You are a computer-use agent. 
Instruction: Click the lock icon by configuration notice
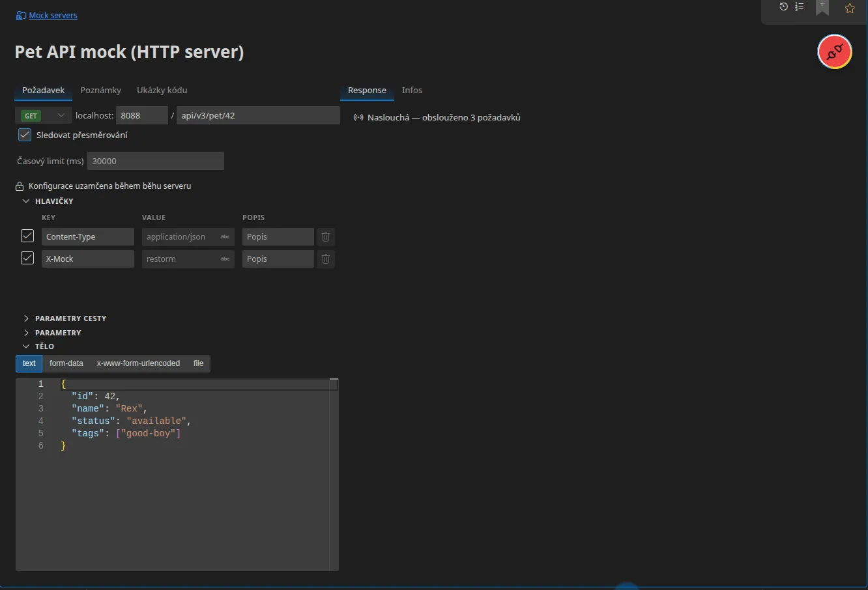pos(20,186)
